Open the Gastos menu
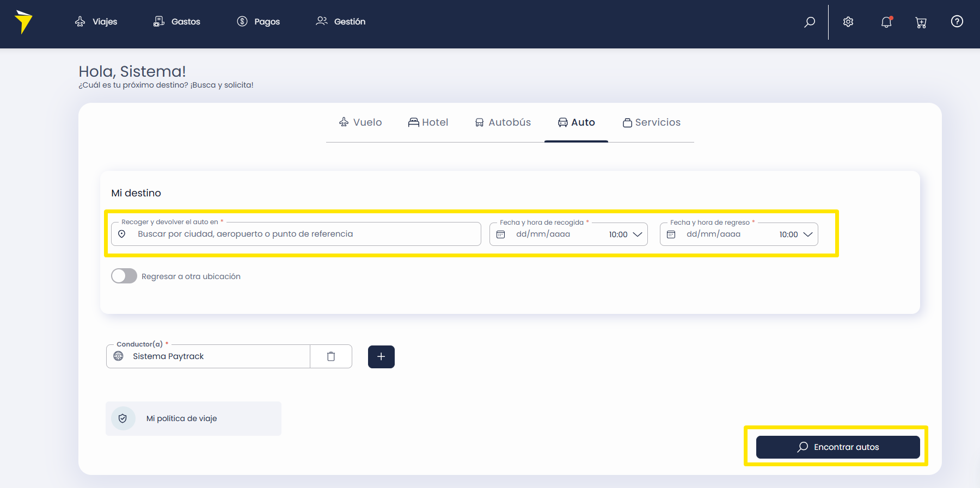 [177, 22]
